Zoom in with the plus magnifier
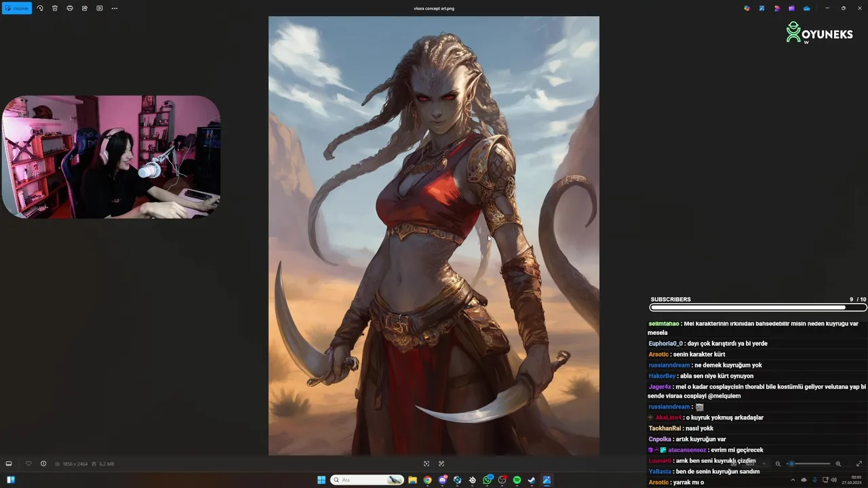Image resolution: width=868 pixels, height=488 pixels. coord(838,464)
